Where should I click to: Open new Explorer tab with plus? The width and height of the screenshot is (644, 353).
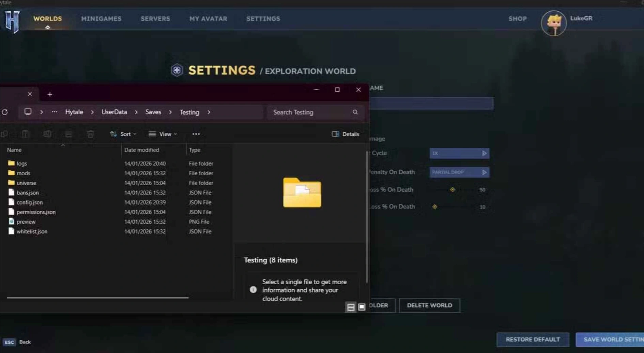click(x=50, y=94)
